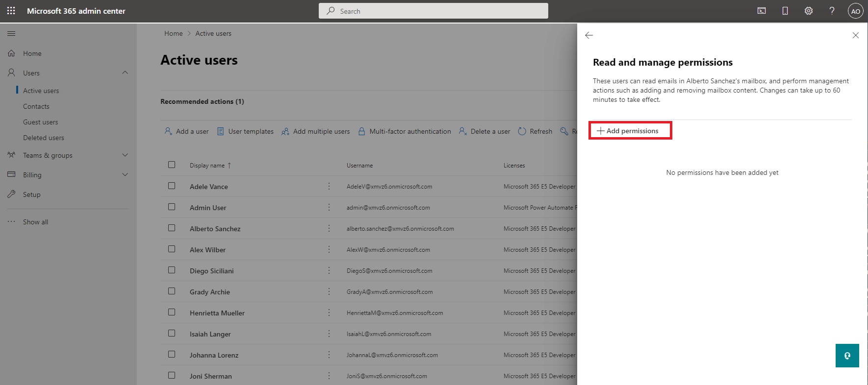
Task: Check the box for Johanna Lorenz
Action: (172, 354)
